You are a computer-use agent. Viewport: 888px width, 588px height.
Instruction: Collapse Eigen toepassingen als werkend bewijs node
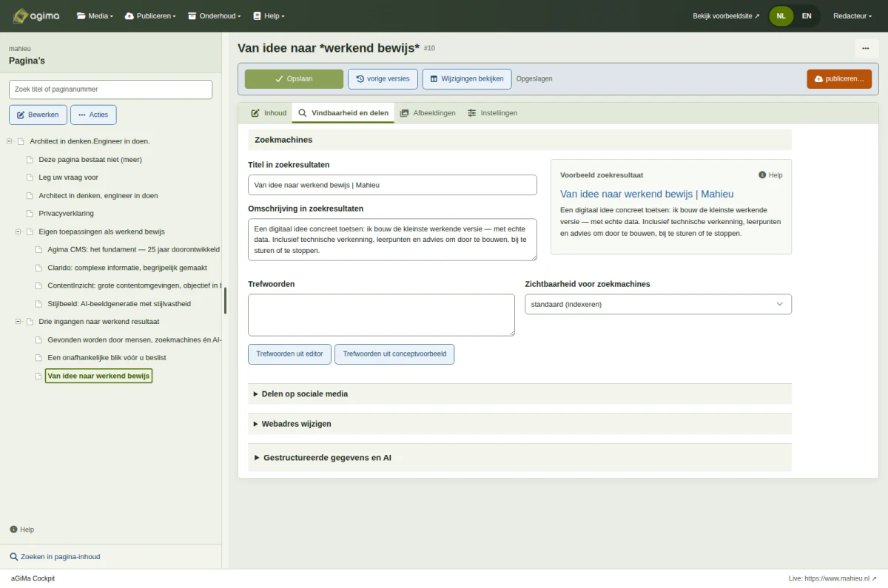coord(18,232)
